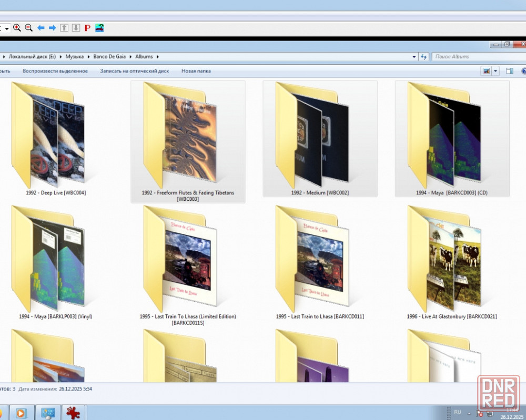Screen dimensions: 526x420
Task: Click Записать на оптический диск
Action: 134,71
